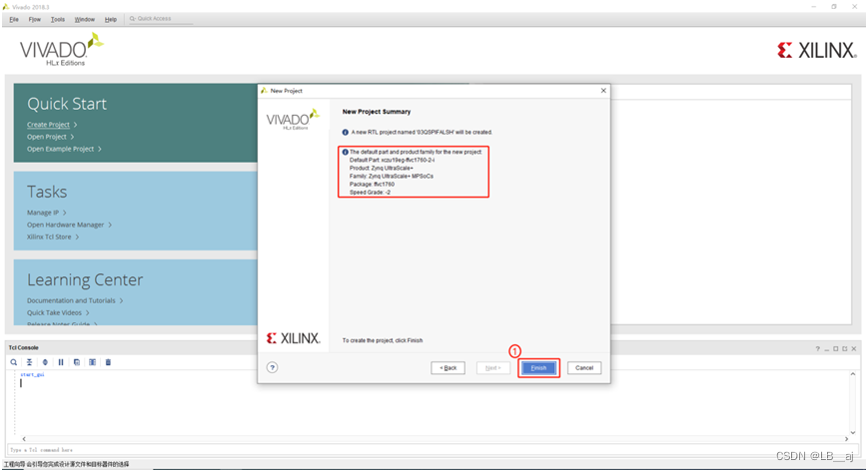
Task: Click the Manage IP link
Action: (43, 213)
